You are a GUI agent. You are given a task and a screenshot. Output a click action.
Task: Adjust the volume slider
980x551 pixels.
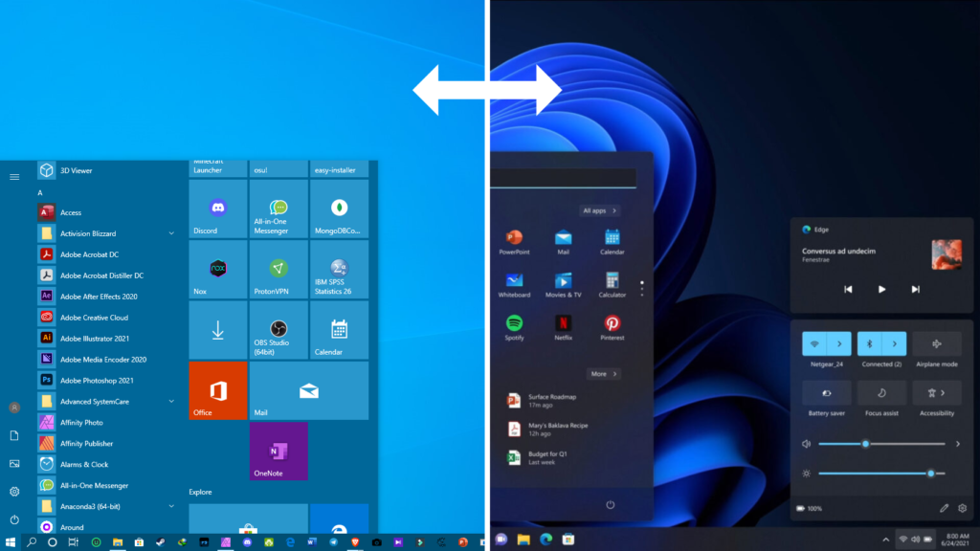pyautogui.click(x=865, y=444)
